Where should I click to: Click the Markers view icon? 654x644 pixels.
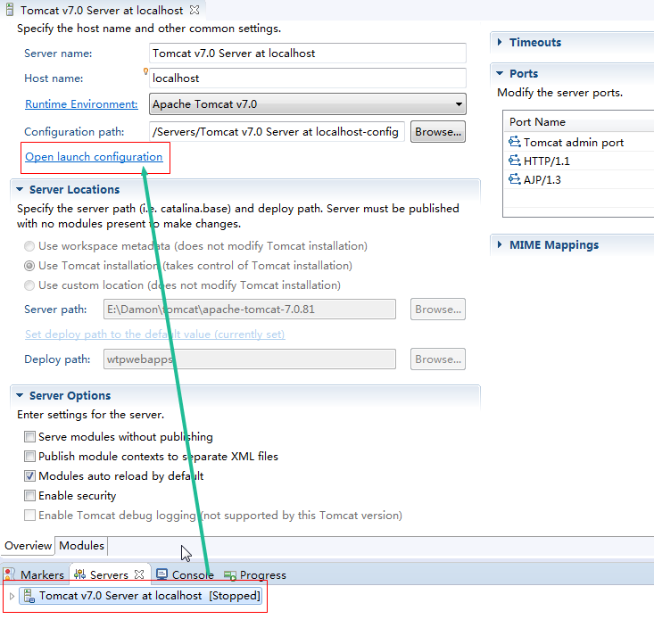click(x=9, y=574)
